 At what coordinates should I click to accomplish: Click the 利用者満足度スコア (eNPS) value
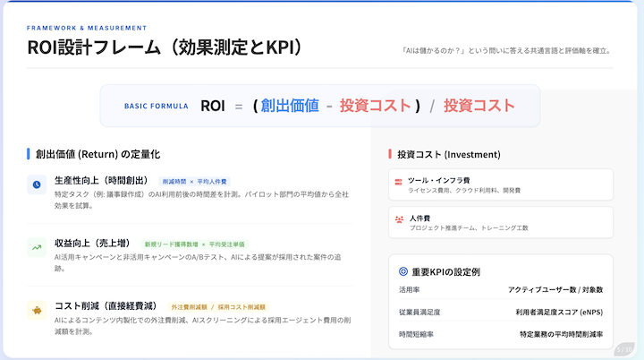pyautogui.click(x=559, y=313)
